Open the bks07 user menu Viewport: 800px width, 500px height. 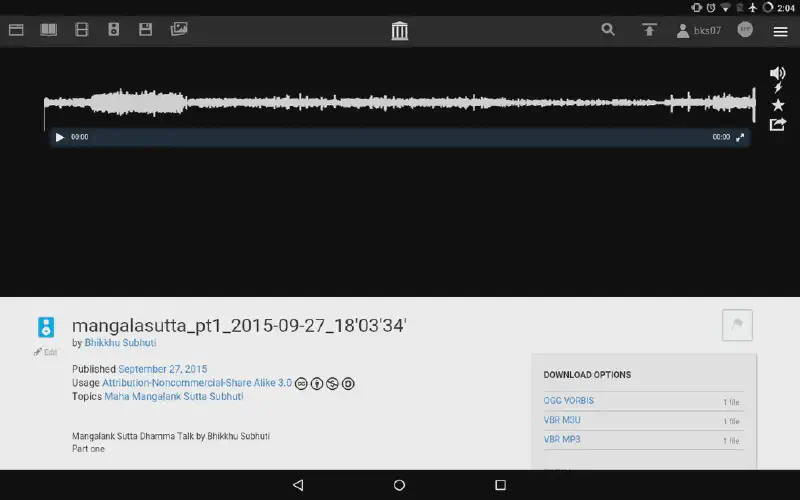[699, 31]
